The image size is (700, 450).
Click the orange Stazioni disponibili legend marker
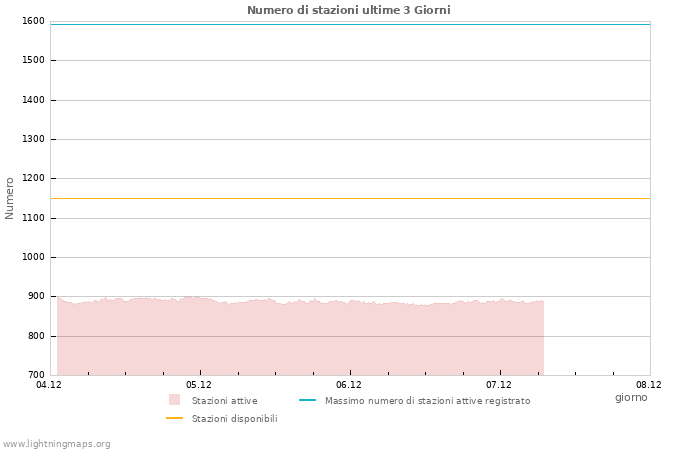click(x=174, y=418)
